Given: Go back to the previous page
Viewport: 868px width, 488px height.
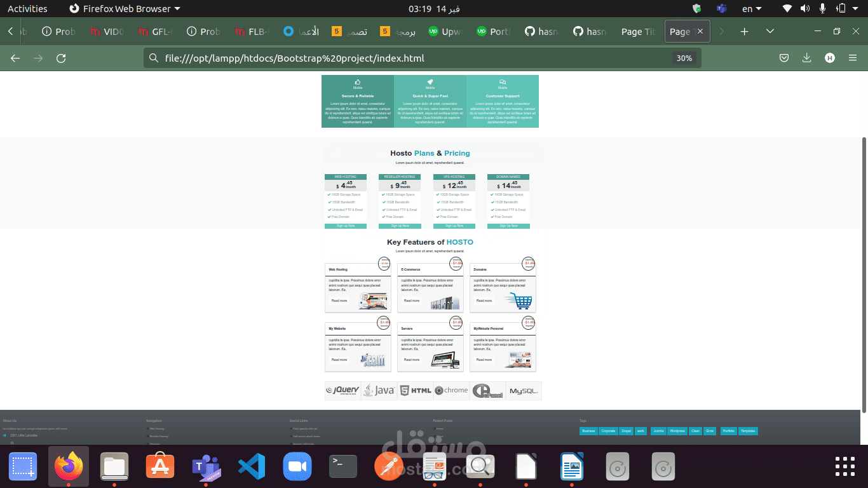Looking at the screenshot, I should (15, 58).
